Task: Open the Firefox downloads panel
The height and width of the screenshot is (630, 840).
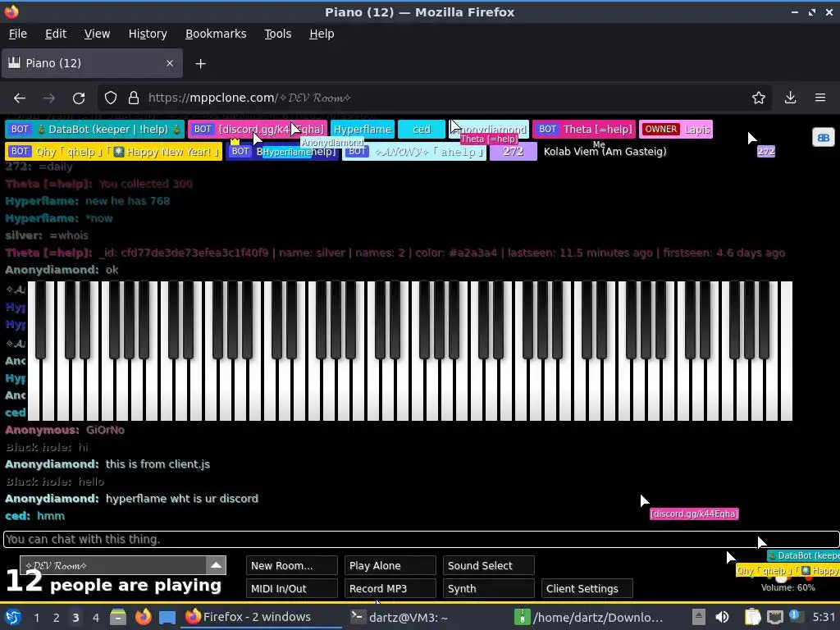Action: pyautogui.click(x=790, y=98)
